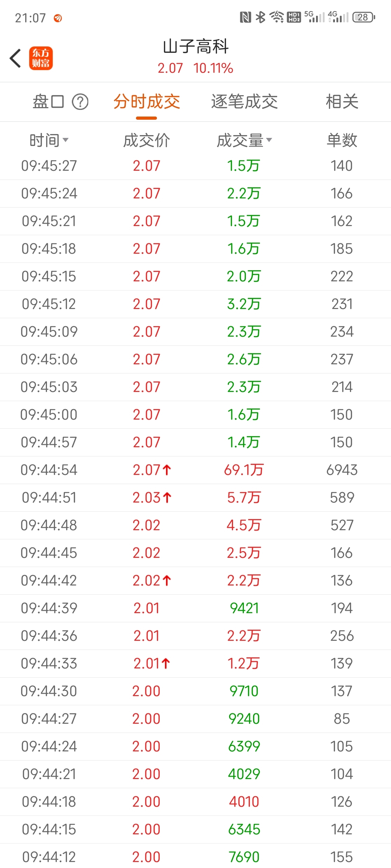Tap the battery indicator in status bar
The width and height of the screenshot is (391, 868).
point(364,17)
